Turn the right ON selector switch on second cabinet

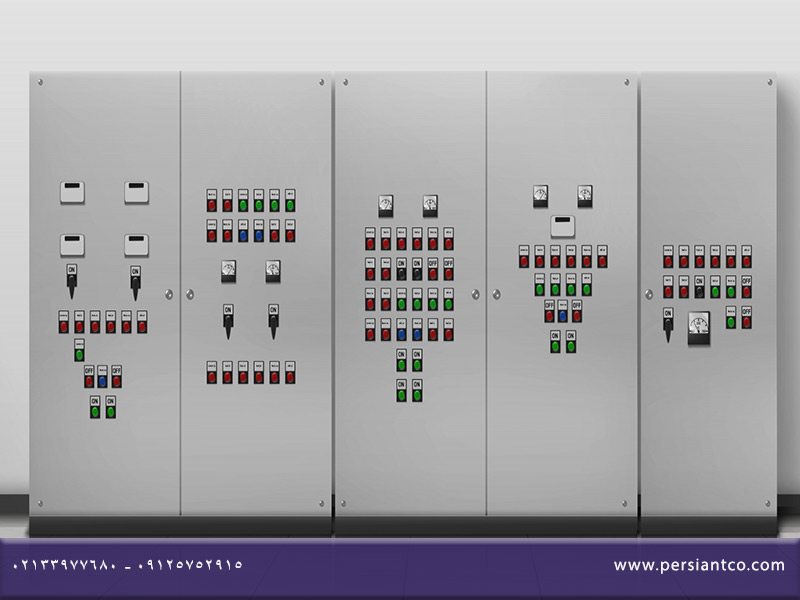coord(273,321)
